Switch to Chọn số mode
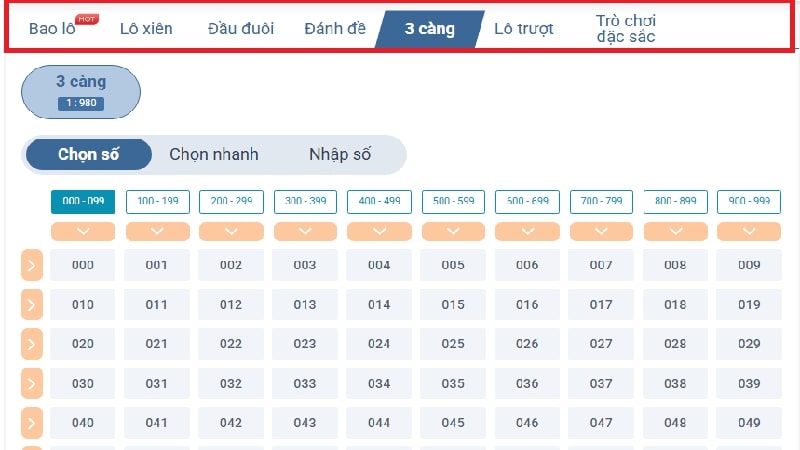 tap(88, 154)
